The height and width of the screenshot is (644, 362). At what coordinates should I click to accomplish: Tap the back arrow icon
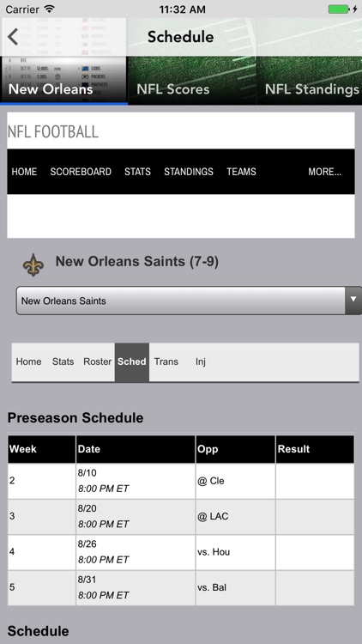coord(13,37)
